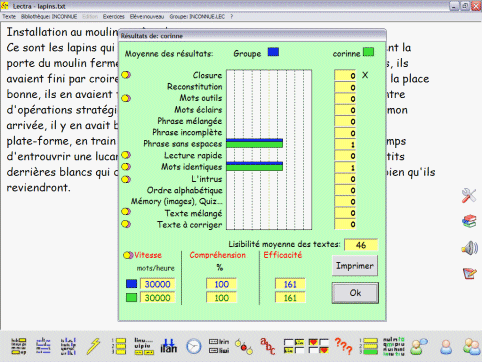Click the Closure score field
The width and height of the screenshot is (482, 362).
click(x=345, y=75)
